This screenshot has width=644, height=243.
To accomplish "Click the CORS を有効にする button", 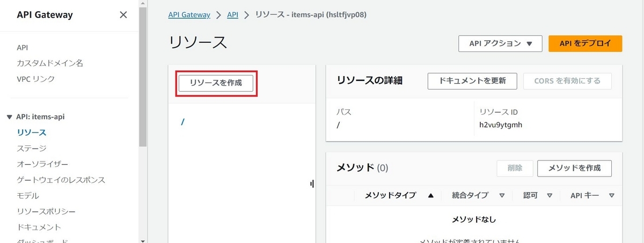I will (567, 81).
